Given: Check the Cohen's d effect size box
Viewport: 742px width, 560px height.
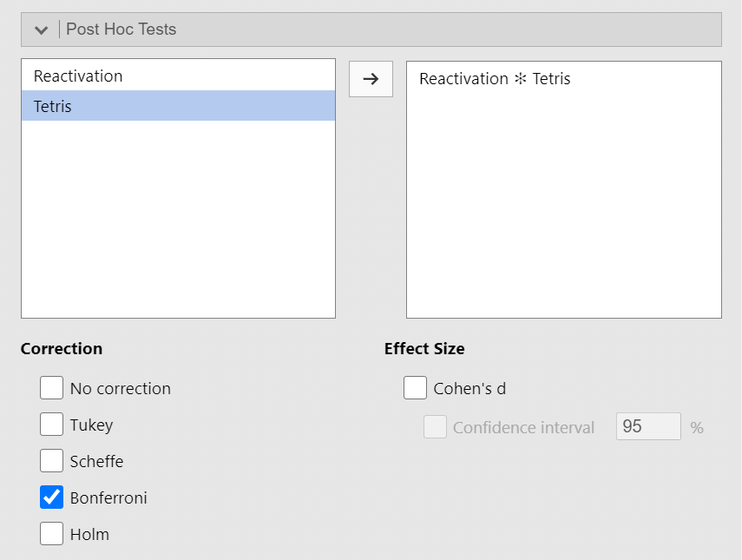Looking at the screenshot, I should [x=415, y=388].
